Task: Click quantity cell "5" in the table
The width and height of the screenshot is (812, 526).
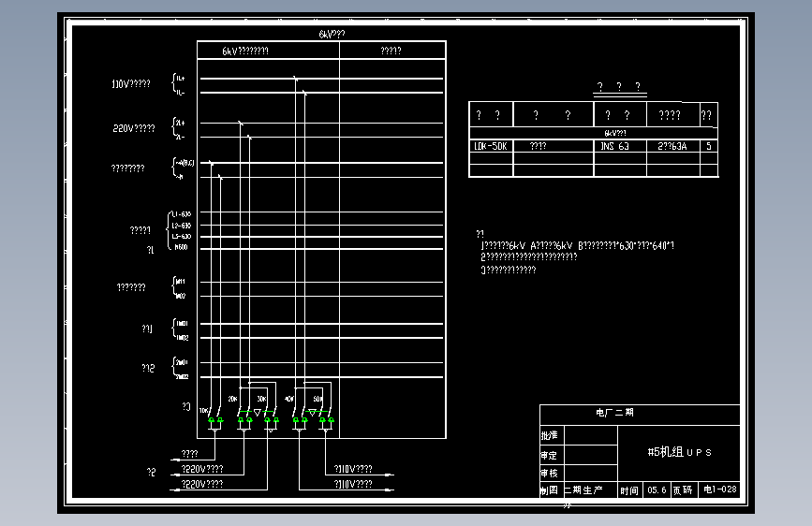Action: pos(709,147)
